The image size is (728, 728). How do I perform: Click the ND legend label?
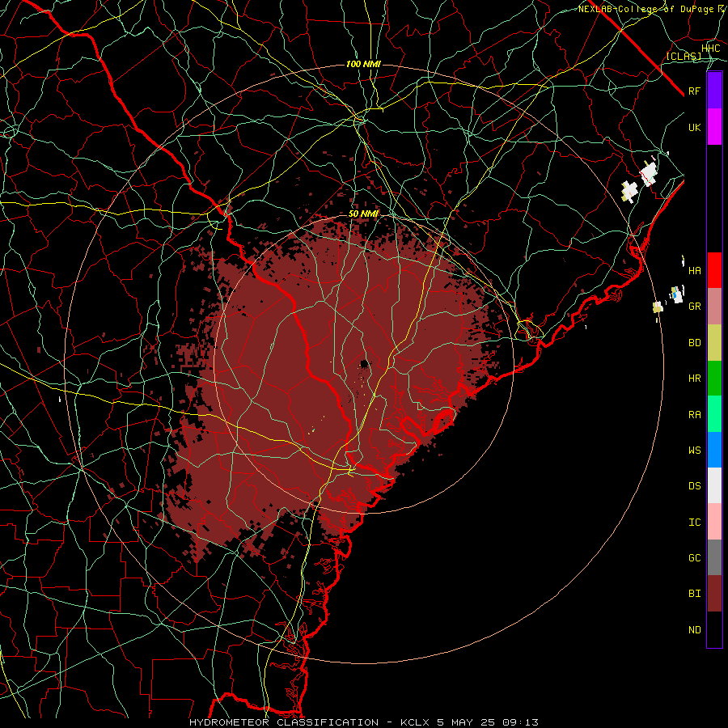click(695, 630)
